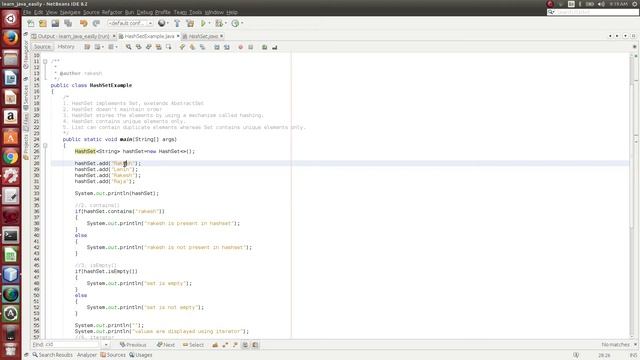Toggle Highlight Search in editor toolbar
The height and width of the screenshot is (360, 640).
coord(158,47)
